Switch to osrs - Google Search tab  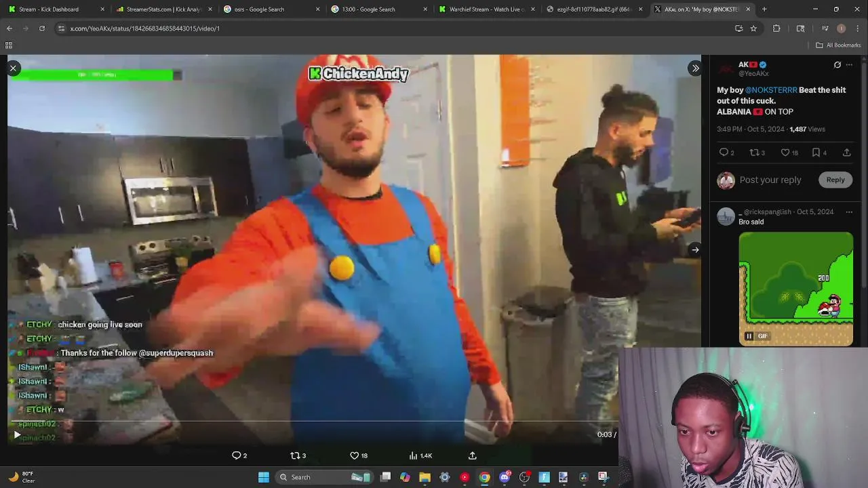click(x=273, y=9)
